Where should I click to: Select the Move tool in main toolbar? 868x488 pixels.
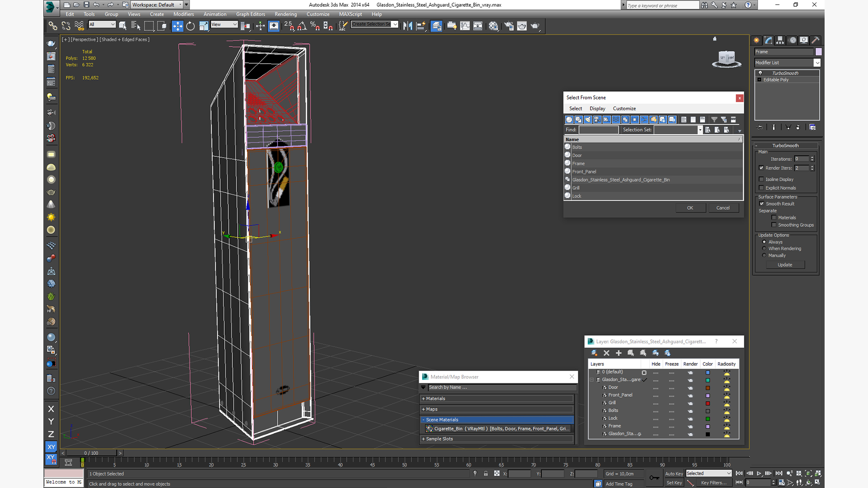(x=177, y=26)
